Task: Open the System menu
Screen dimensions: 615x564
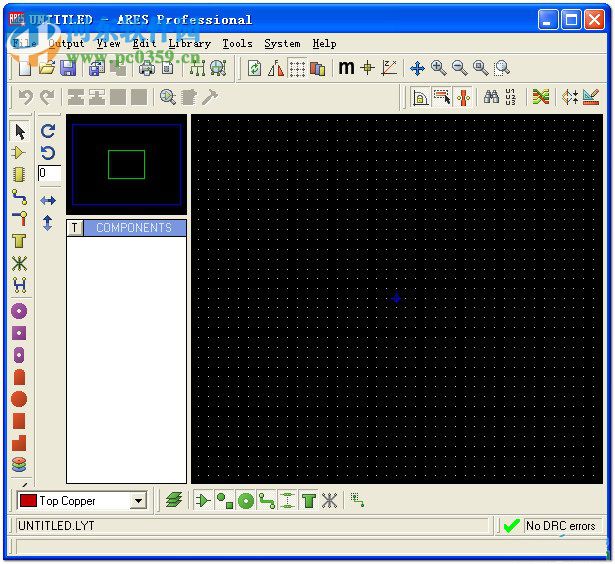Action: click(x=282, y=44)
